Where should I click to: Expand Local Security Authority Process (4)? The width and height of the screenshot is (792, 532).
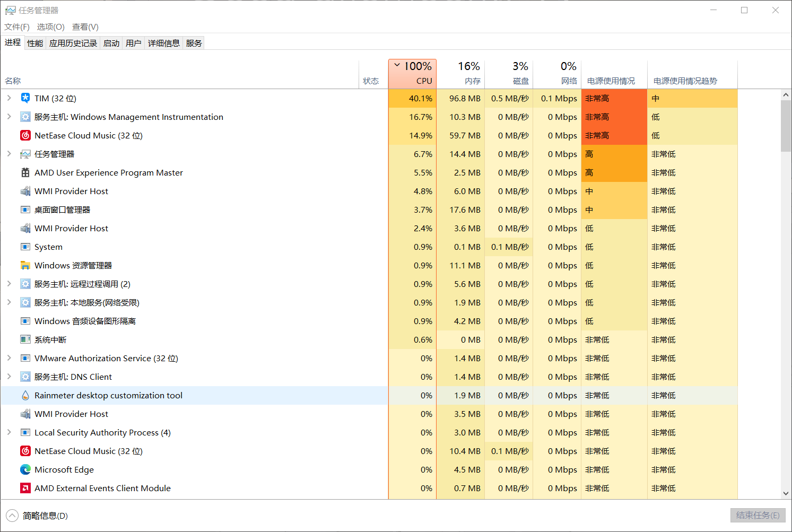tap(9, 432)
